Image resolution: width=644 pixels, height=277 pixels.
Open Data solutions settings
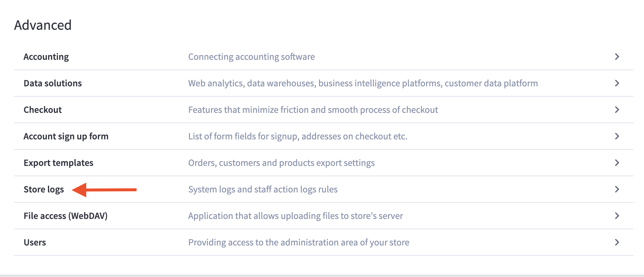pyautogui.click(x=53, y=83)
